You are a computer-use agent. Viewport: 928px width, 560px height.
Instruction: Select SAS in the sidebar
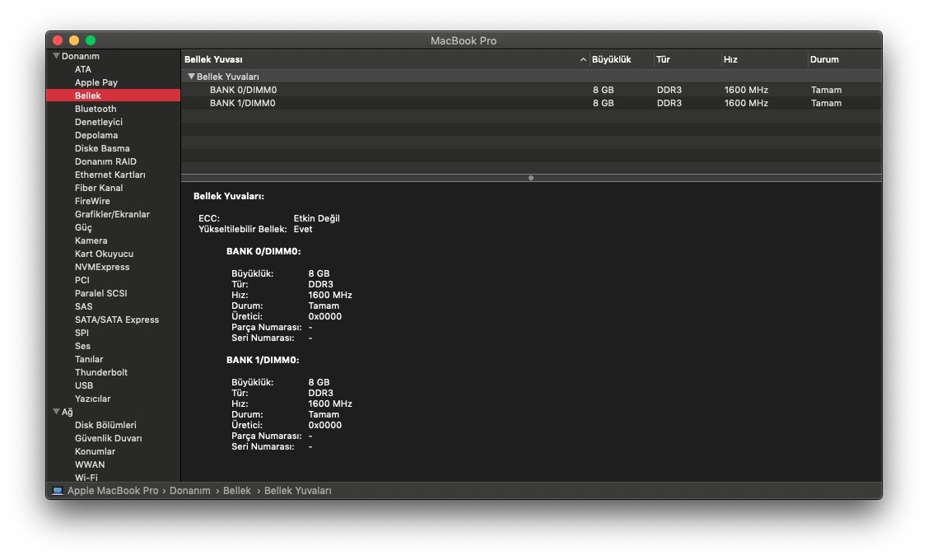click(83, 306)
